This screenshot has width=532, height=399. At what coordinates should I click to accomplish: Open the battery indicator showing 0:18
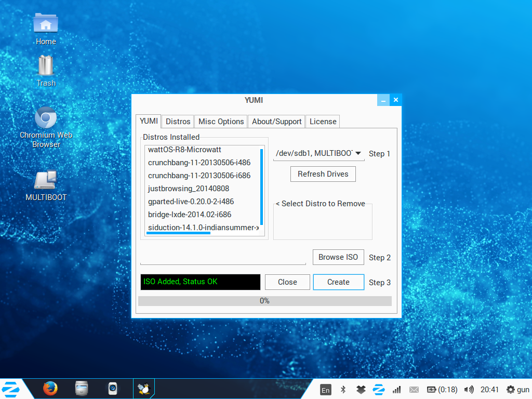tap(442, 390)
